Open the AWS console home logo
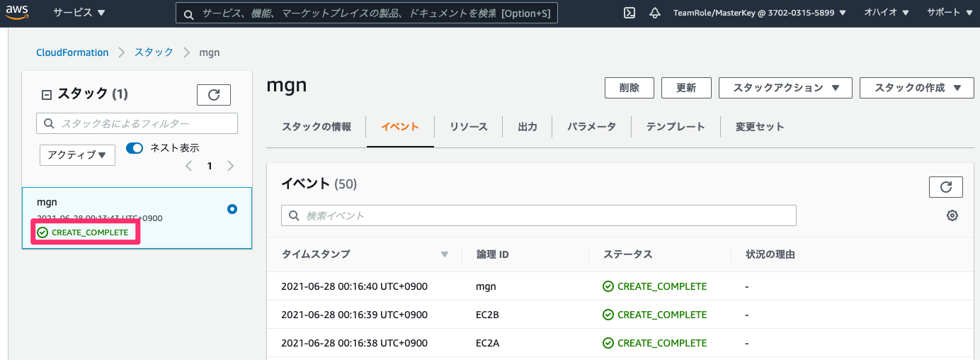 tap(17, 13)
